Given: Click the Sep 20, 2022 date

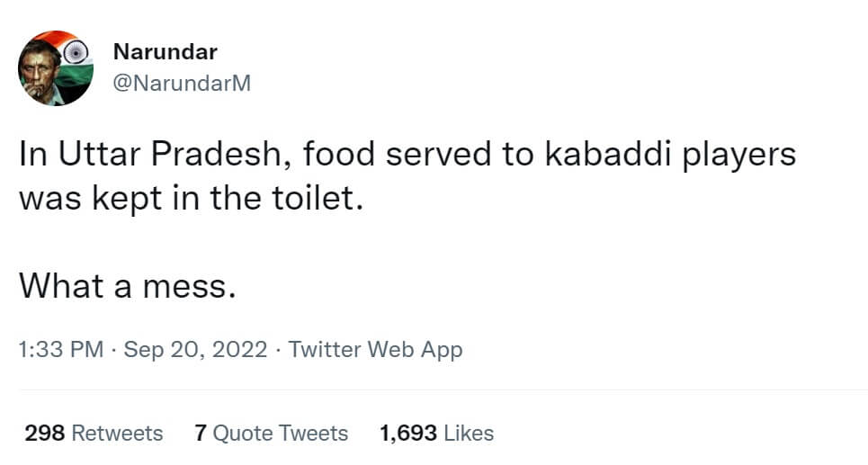Looking at the screenshot, I should pyautogui.click(x=195, y=349).
